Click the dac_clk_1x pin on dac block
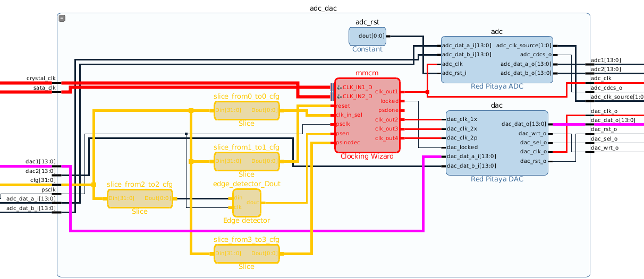Viewport: 644px width, 279px height. 462,119
